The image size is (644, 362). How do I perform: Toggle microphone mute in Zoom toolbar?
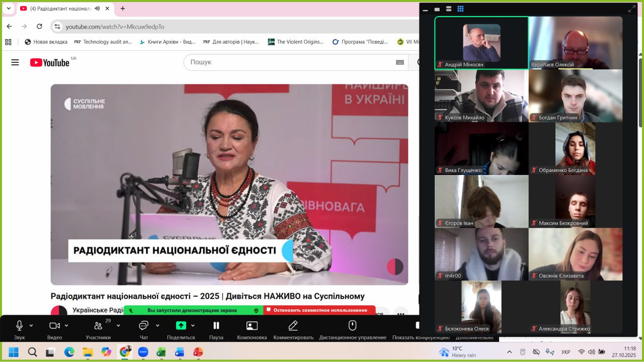pos(19,325)
